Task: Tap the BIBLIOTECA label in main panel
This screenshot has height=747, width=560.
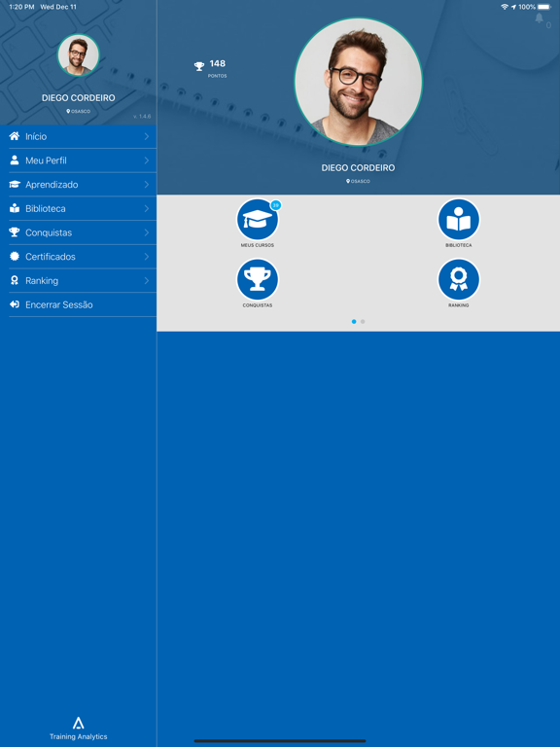Action: [x=459, y=245]
